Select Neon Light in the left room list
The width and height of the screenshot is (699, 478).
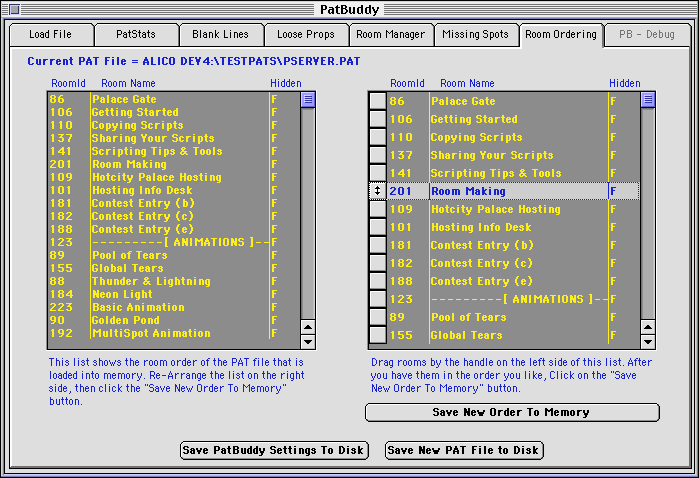coord(121,295)
